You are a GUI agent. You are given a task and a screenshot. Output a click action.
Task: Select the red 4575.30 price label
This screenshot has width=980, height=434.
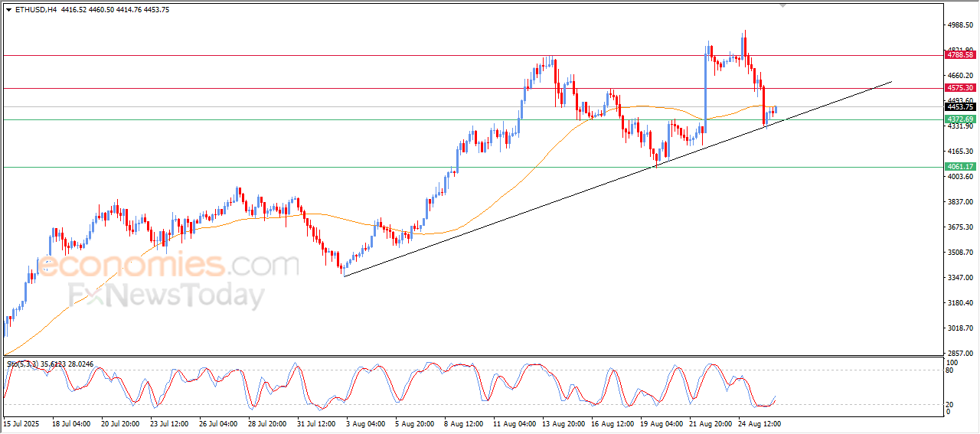pyautogui.click(x=960, y=88)
